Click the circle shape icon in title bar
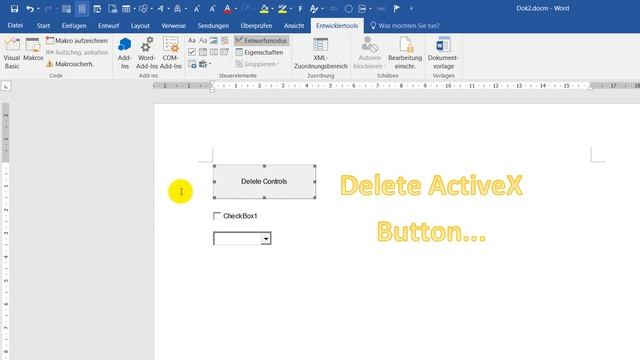The image size is (640, 360). 349,9
